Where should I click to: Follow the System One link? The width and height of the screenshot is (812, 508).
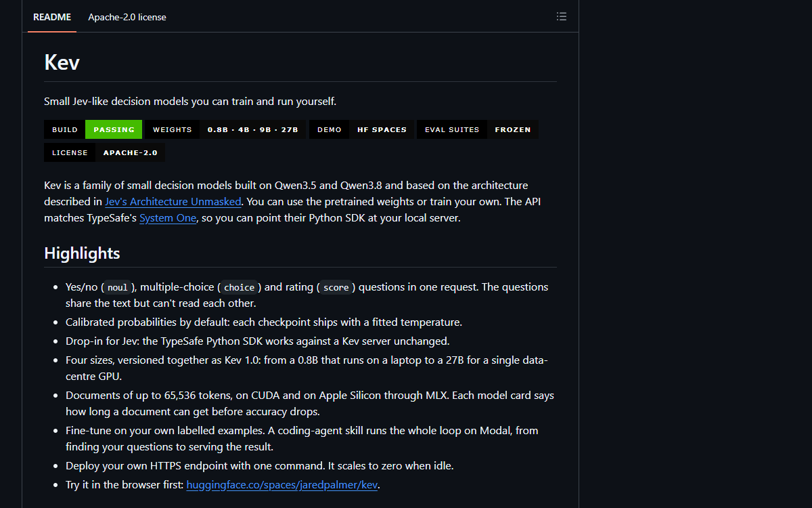point(168,218)
